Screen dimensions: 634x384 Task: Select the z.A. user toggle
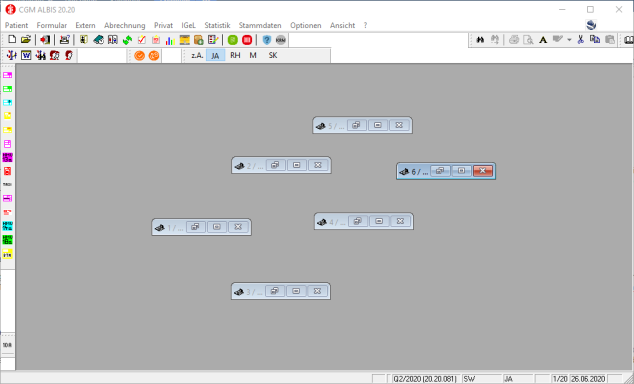tap(197, 55)
